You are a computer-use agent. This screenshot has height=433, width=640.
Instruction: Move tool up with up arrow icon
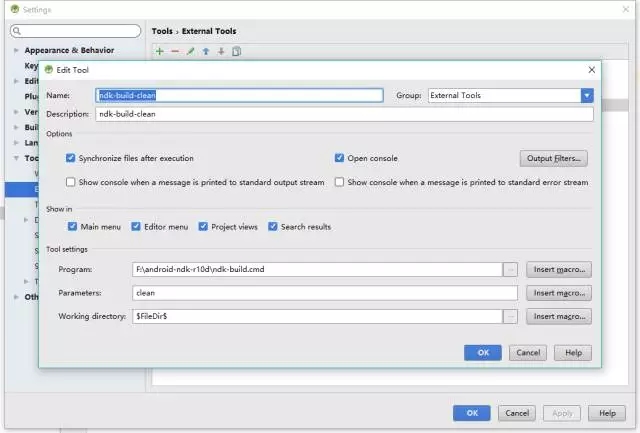[206, 51]
